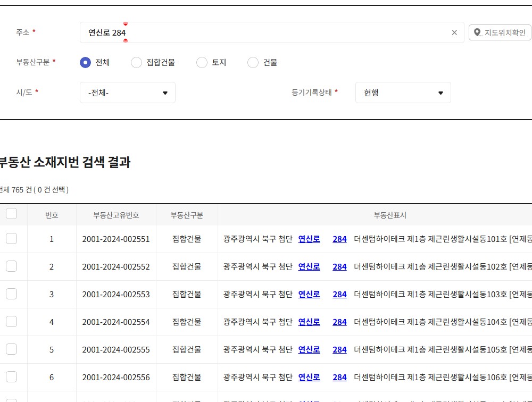532x402 pixels.
Task: Check the checkbox for row 3
Action: 11,294
